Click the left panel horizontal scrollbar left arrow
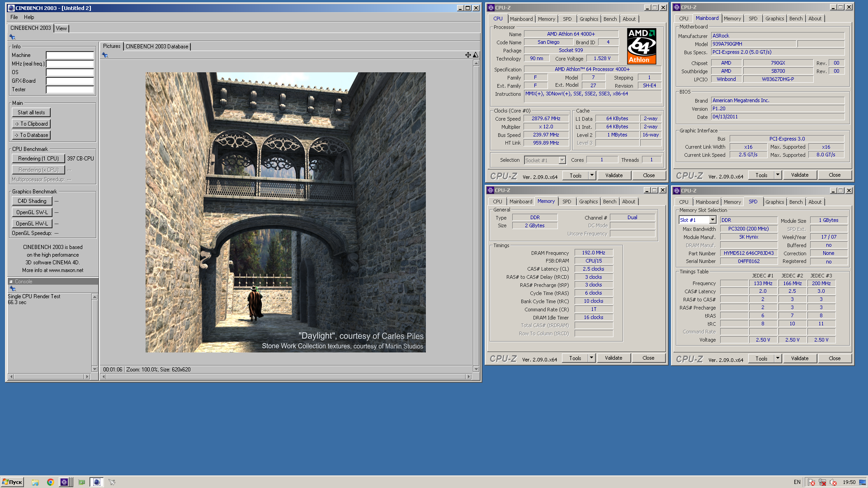This screenshot has height=488, width=868. pyautogui.click(x=11, y=376)
